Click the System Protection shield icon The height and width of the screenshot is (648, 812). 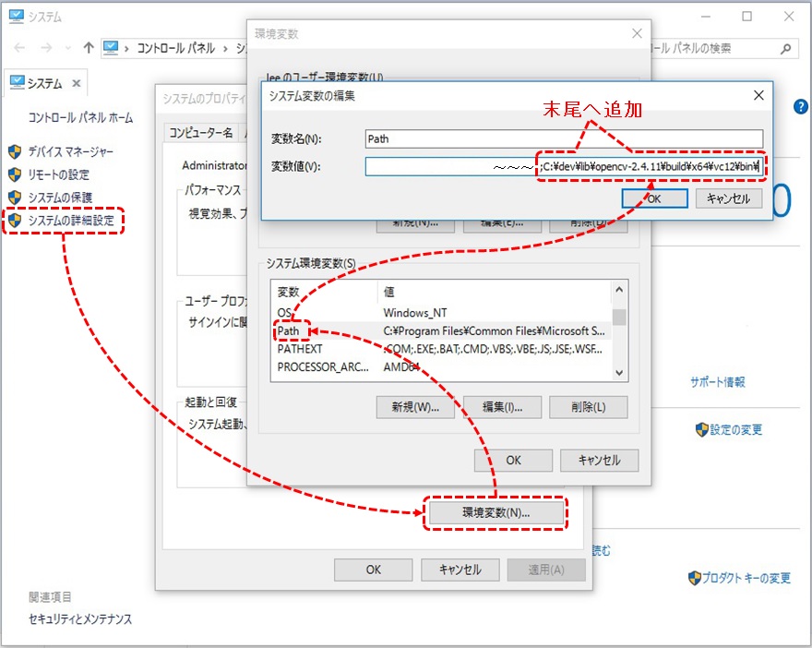[15, 198]
